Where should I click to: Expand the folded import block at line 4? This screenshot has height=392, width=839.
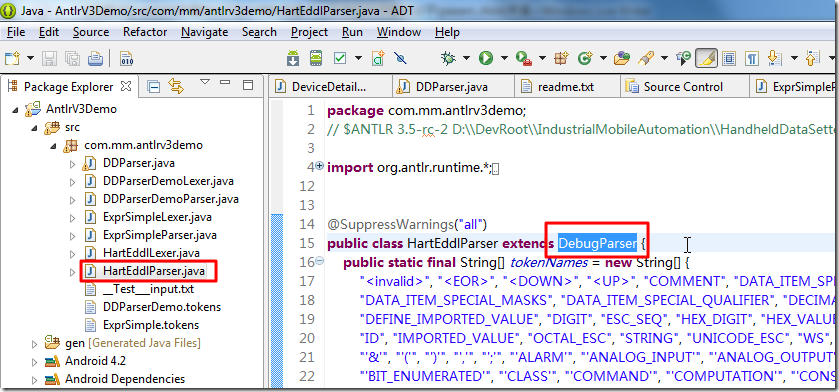pyautogui.click(x=320, y=166)
